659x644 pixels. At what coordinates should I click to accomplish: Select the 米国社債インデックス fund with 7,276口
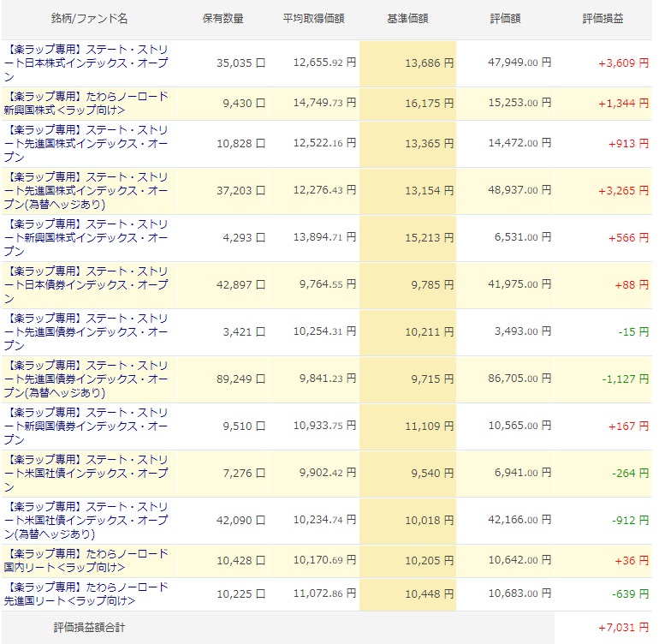86,474
